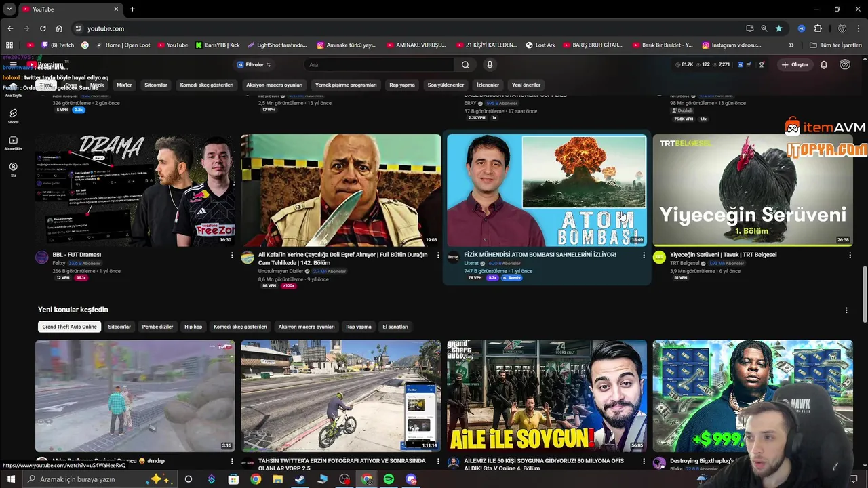This screenshot has height=488, width=868.
Task: Open the Siz sidebar icon
Action: [x=13, y=169]
